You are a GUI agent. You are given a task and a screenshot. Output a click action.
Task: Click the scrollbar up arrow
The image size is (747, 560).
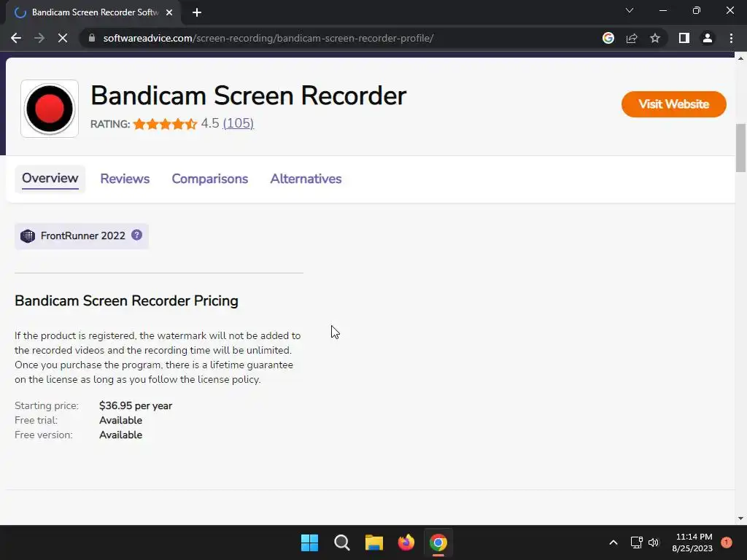click(740, 58)
